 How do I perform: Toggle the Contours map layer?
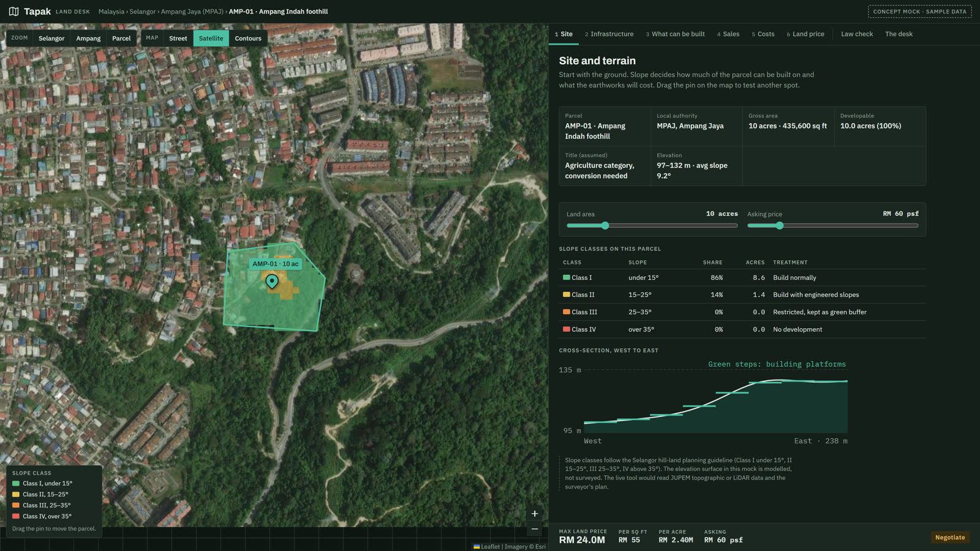coord(248,38)
